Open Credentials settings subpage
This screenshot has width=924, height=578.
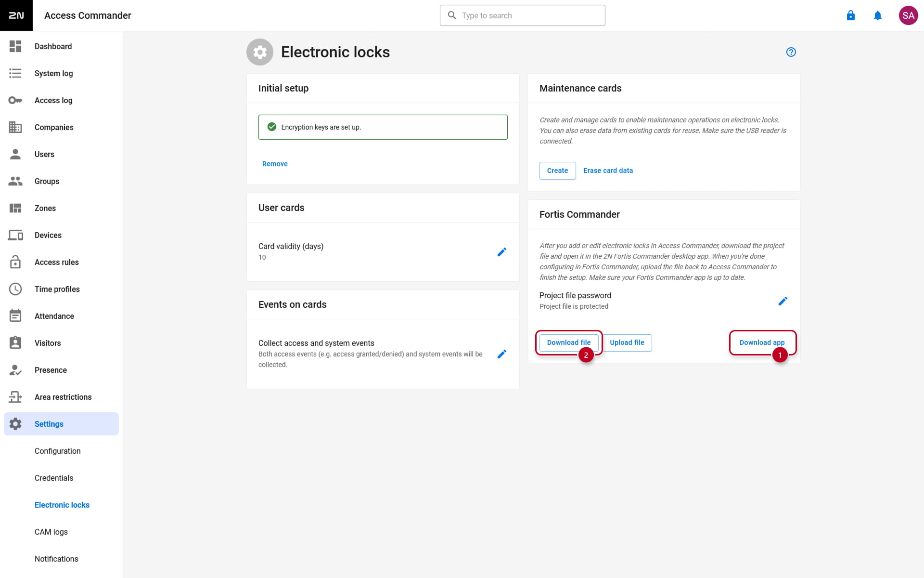[x=62, y=478]
